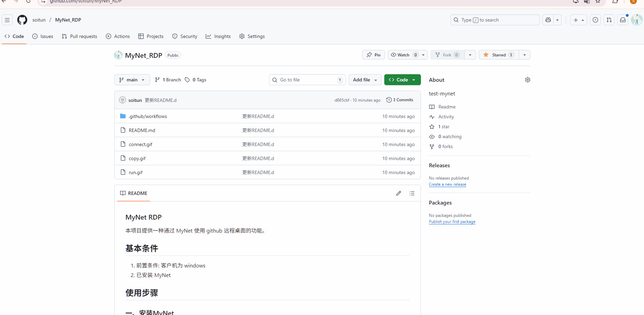Go to the Actions tab

click(118, 36)
